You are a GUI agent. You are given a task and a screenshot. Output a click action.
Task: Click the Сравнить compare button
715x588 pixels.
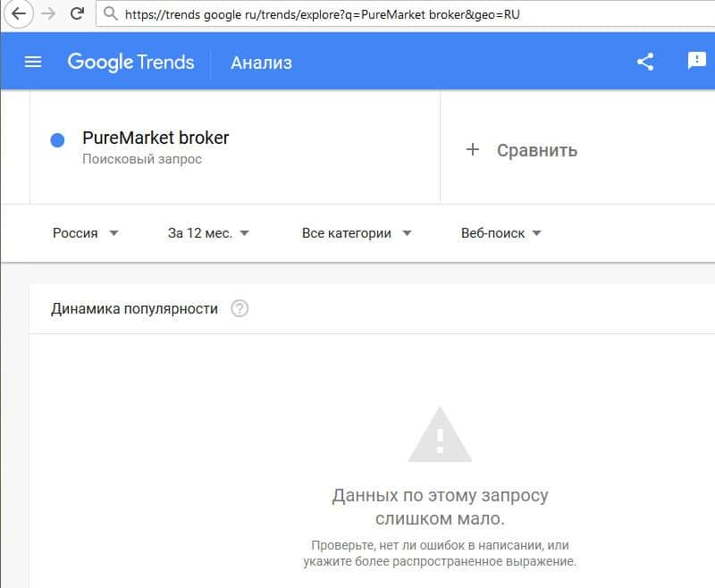pyautogui.click(x=536, y=150)
